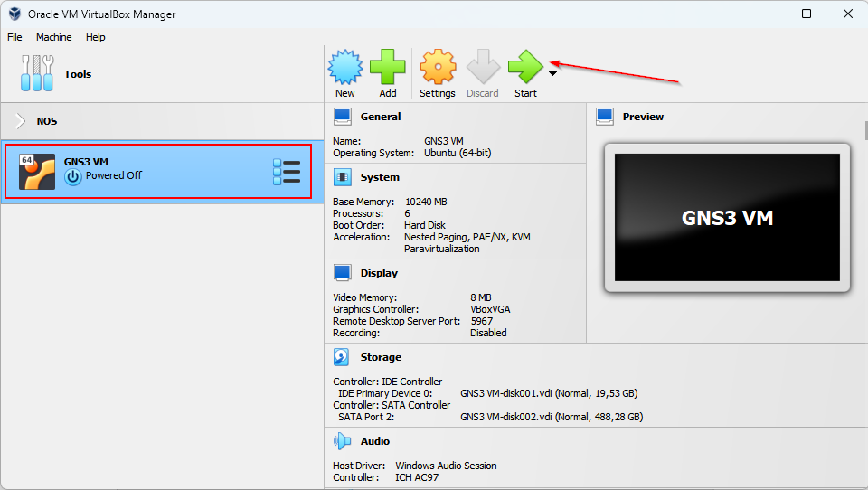868x490 pixels.
Task: Collapse the System section header
Action: [x=380, y=177]
